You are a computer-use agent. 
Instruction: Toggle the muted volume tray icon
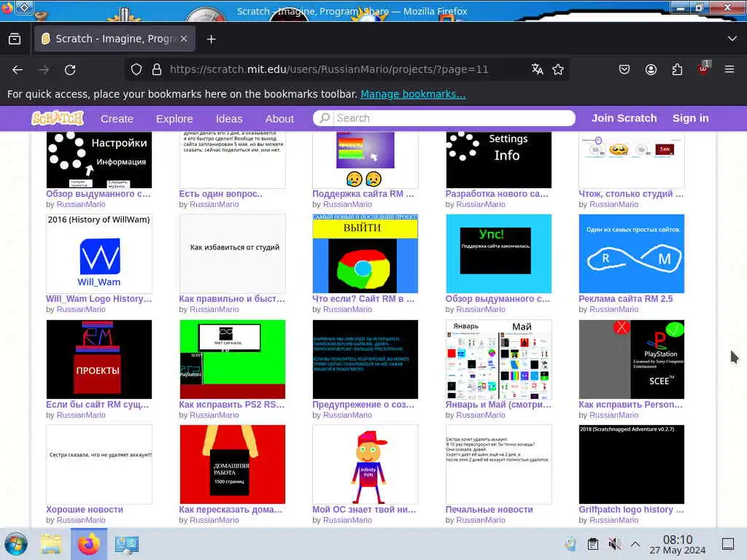tap(614, 544)
